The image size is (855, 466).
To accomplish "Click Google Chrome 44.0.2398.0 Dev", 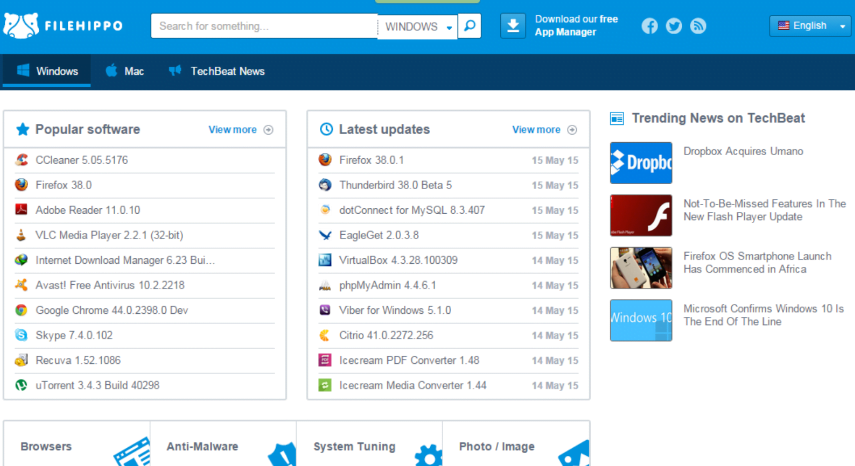I will pos(112,310).
